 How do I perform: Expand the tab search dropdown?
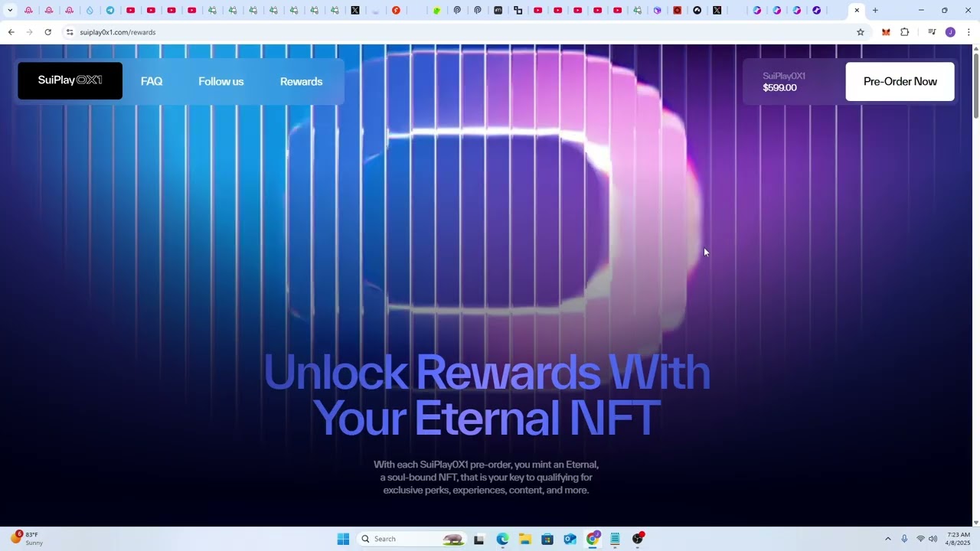click(x=10, y=10)
